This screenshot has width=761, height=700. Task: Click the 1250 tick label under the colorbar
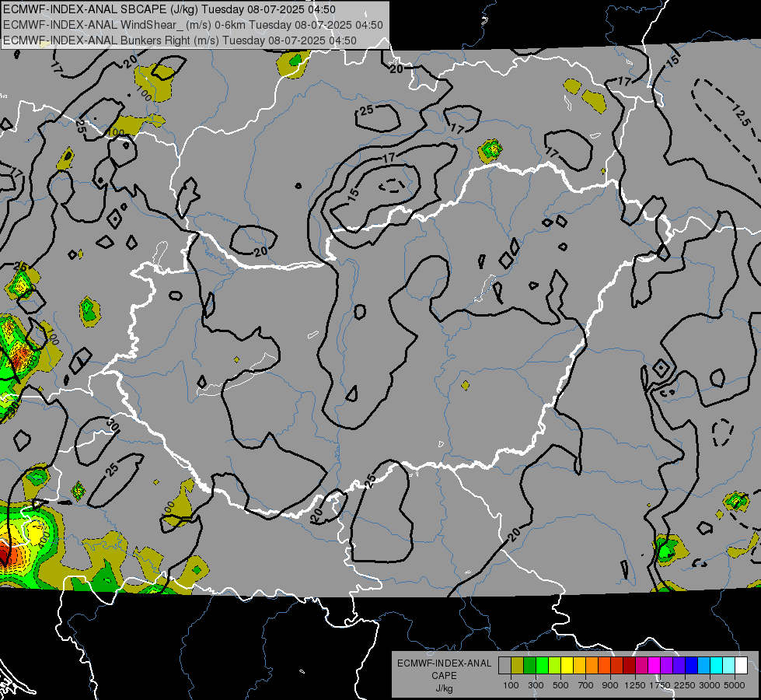tap(635, 685)
